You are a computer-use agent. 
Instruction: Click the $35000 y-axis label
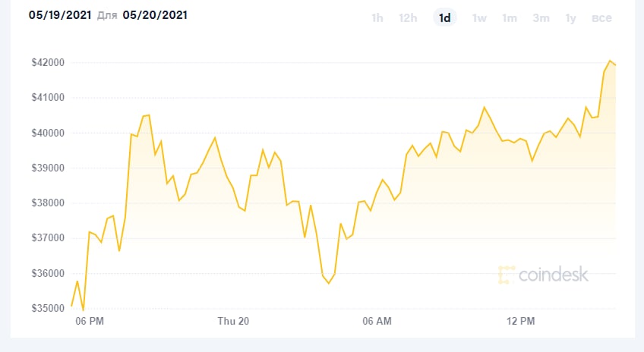tap(48, 309)
